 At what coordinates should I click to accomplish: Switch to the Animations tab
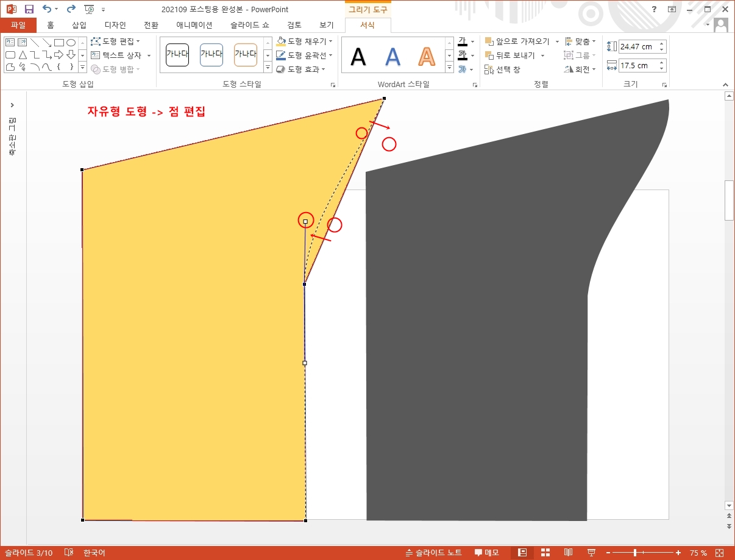point(194,25)
